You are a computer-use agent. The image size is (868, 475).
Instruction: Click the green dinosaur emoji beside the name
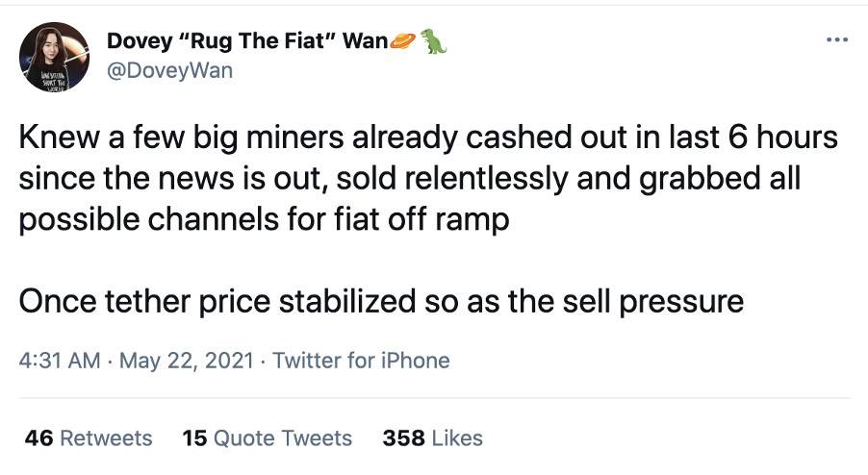coord(434,40)
